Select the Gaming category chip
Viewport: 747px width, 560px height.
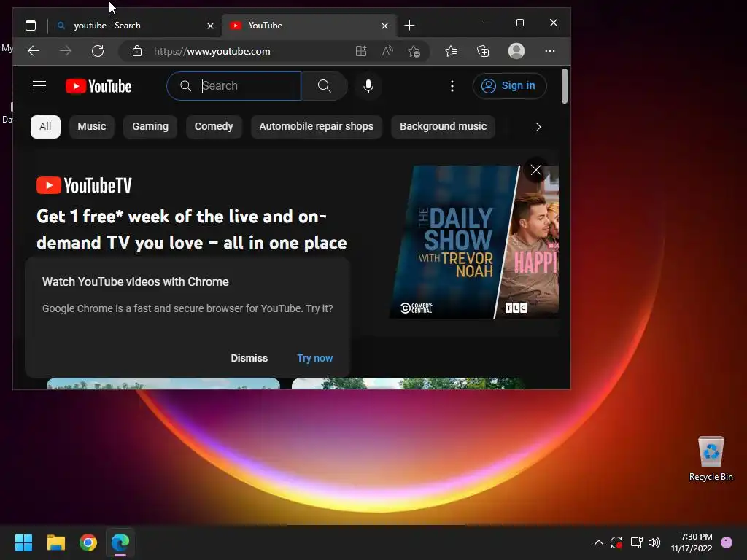click(x=150, y=127)
